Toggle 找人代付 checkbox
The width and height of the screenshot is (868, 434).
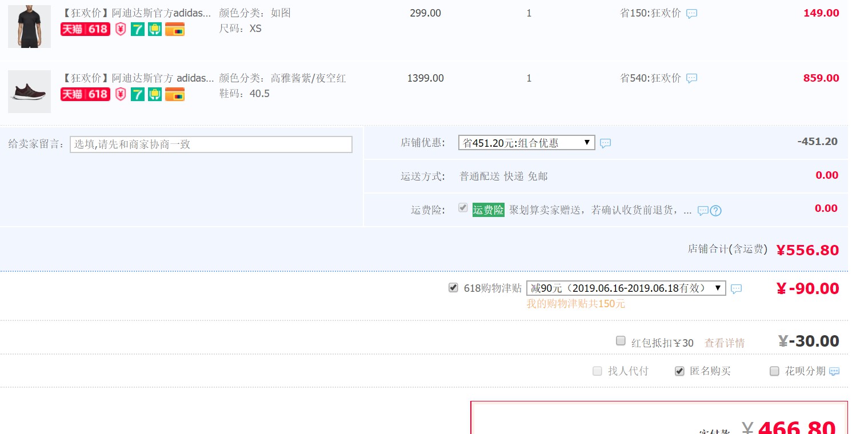[x=597, y=371]
